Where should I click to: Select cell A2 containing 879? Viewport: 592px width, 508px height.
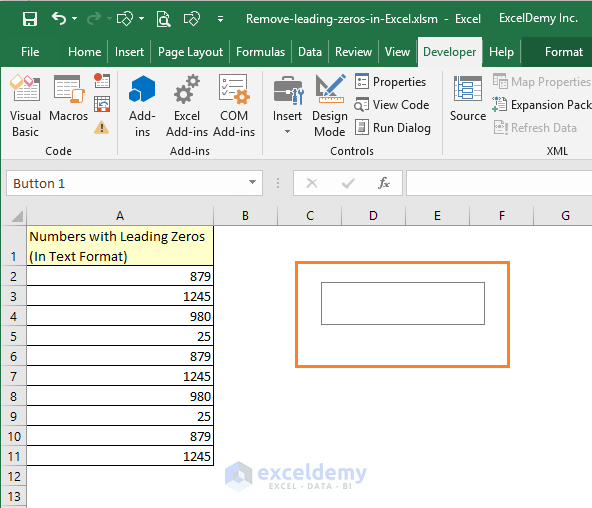120,276
